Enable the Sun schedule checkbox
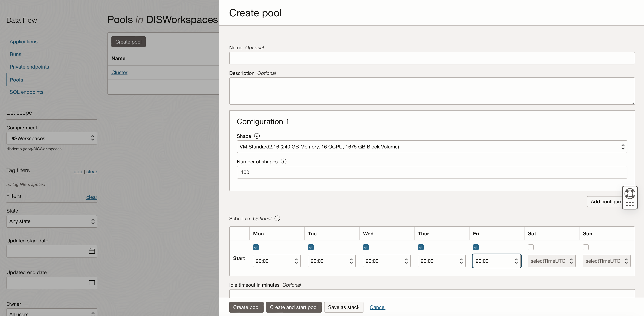The width and height of the screenshot is (644, 316). (x=586, y=247)
